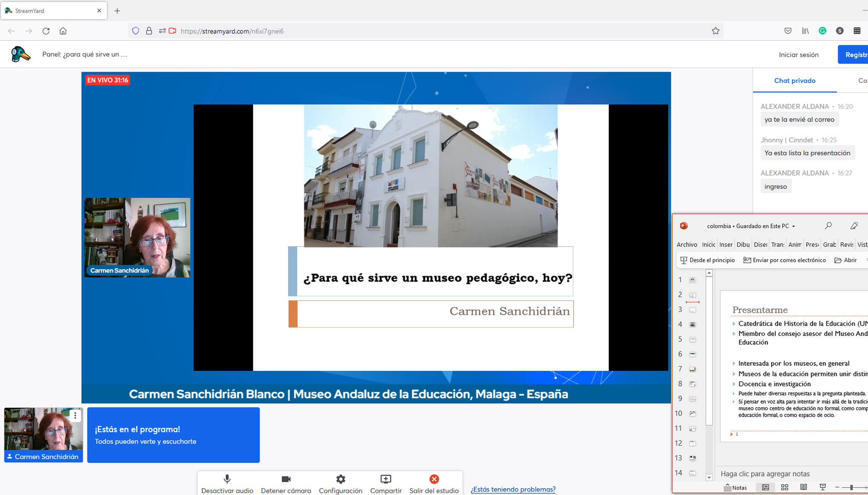868x495 pixels.
Task: Bookmark this page with the star
Action: tap(715, 31)
